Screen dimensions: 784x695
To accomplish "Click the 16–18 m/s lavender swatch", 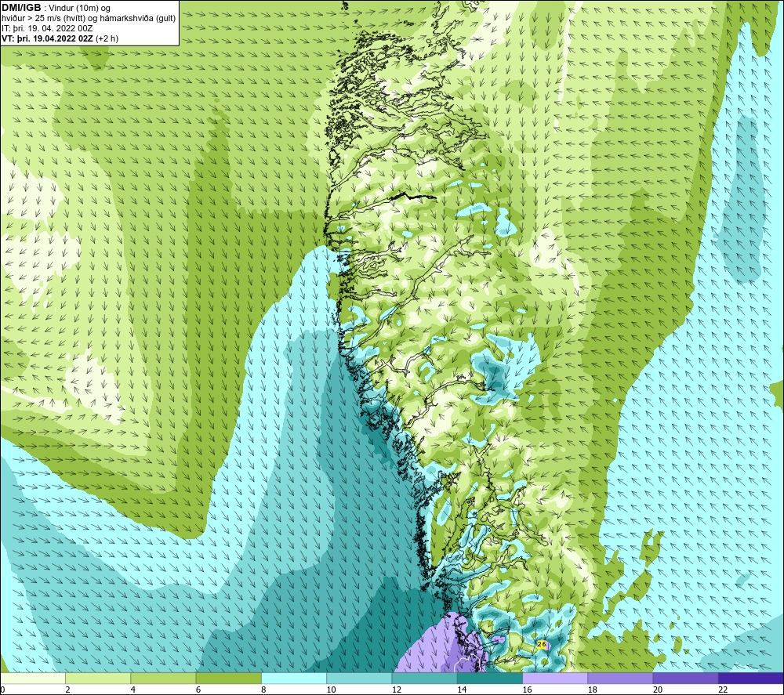I will 555,678.
